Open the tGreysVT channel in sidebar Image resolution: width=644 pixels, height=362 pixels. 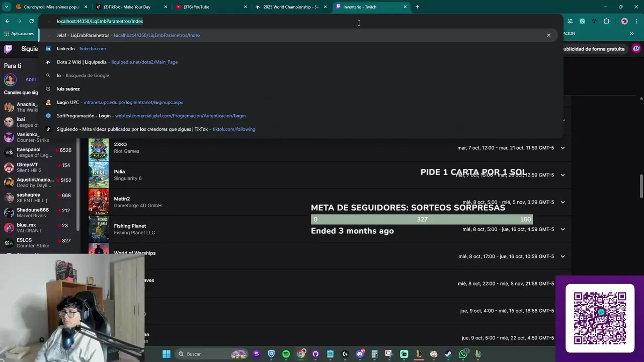coord(38,167)
